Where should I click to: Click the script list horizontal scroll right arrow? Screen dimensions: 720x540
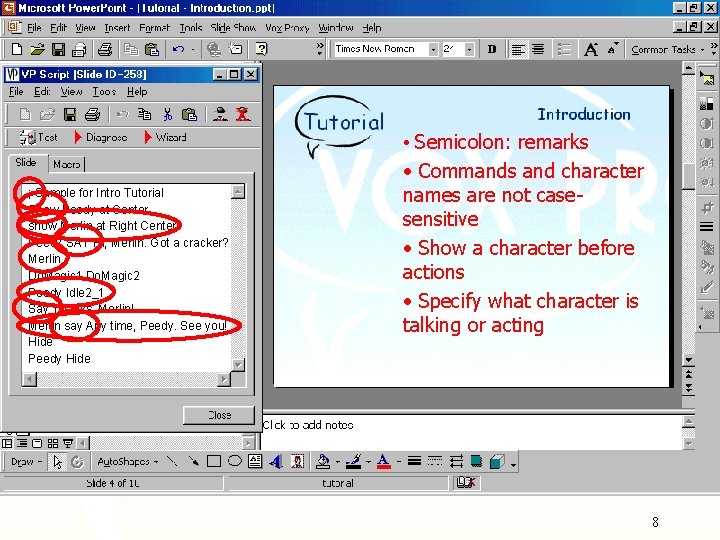pyautogui.click(x=224, y=379)
